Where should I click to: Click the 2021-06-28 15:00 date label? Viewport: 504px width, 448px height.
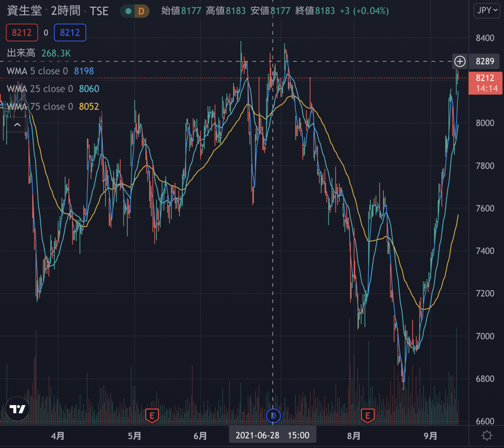pyautogui.click(x=272, y=435)
